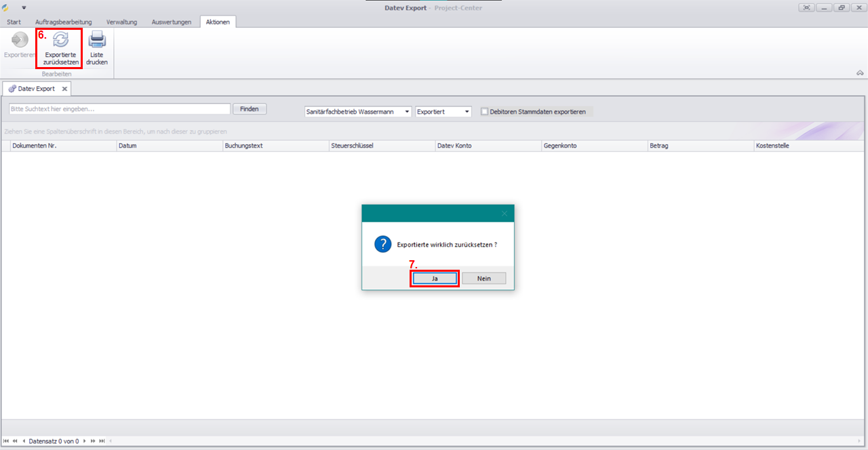868x450 pixels.
Task: Jump to the last record in navigator
Action: pos(102,441)
